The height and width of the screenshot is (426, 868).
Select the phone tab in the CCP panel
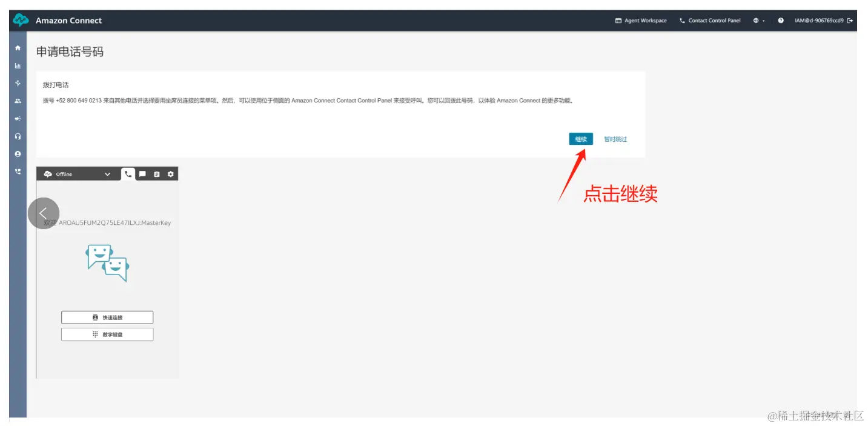click(x=128, y=174)
